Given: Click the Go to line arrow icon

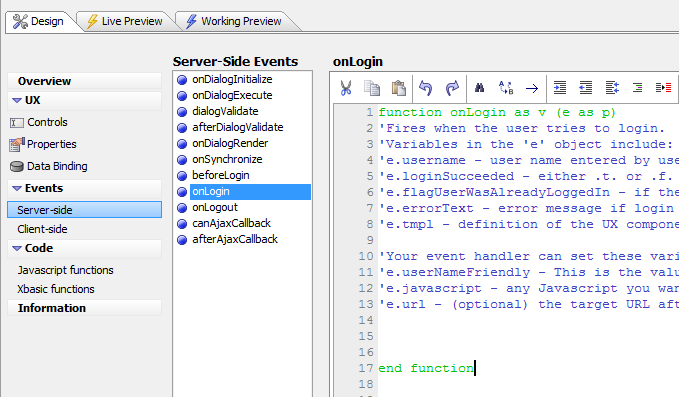Looking at the screenshot, I should [532, 89].
